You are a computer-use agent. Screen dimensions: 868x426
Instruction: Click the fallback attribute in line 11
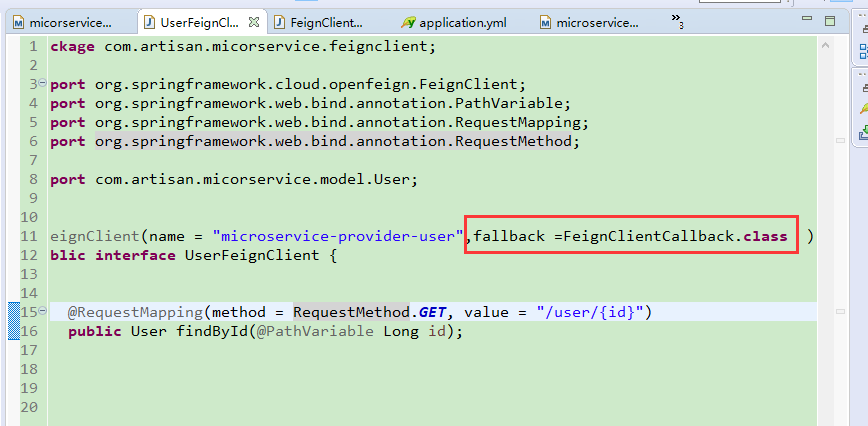click(509, 236)
